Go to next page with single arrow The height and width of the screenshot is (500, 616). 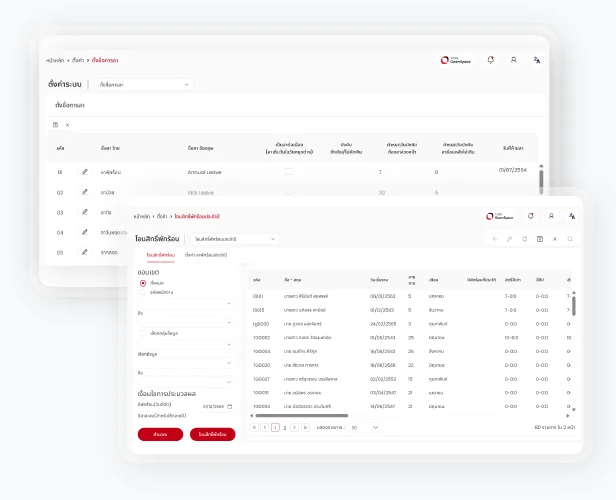tap(295, 427)
